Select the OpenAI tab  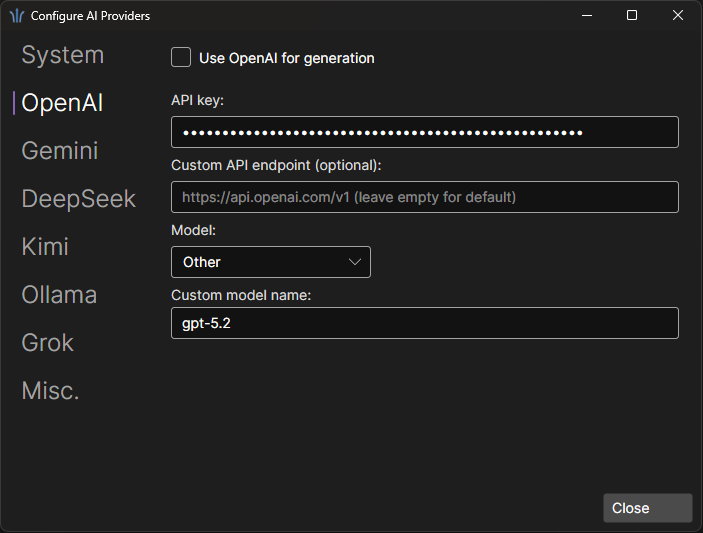[62, 103]
